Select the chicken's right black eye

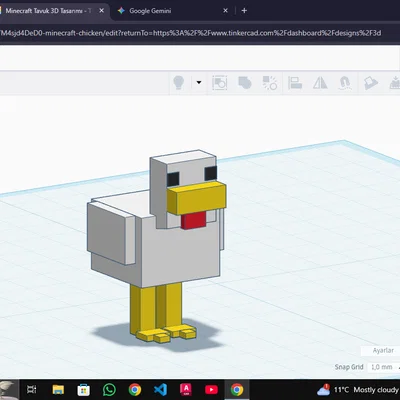point(211,173)
